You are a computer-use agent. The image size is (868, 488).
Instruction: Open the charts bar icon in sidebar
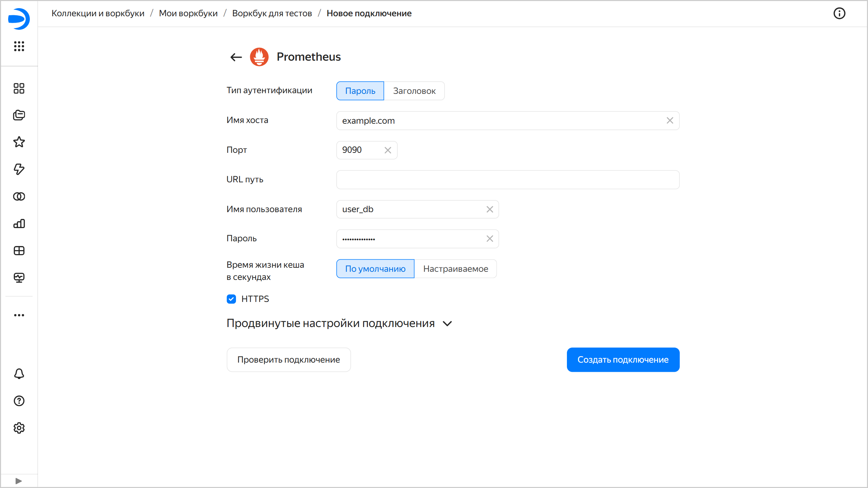(19, 224)
